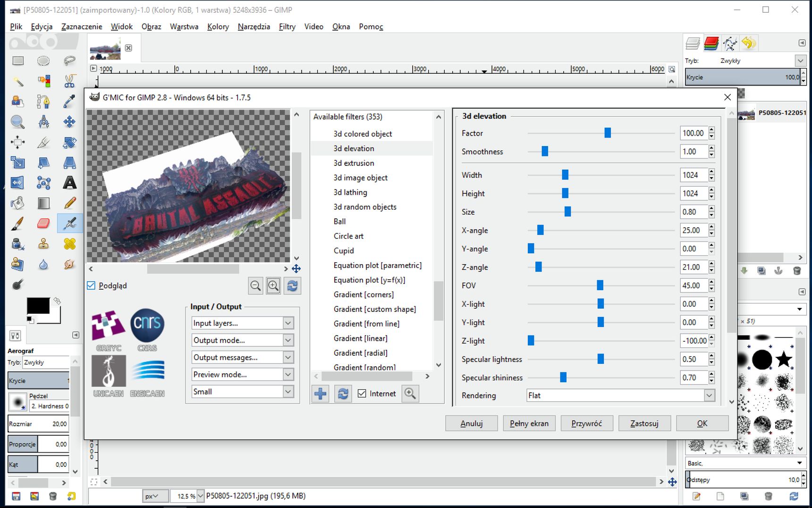Open the Output messages dropdown
Screen dimensions: 812x508
(243, 357)
